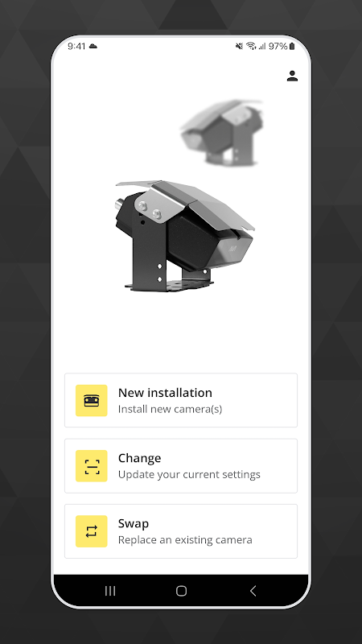Tap the battery icon in status bar
The height and width of the screenshot is (644, 362).
[292, 47]
